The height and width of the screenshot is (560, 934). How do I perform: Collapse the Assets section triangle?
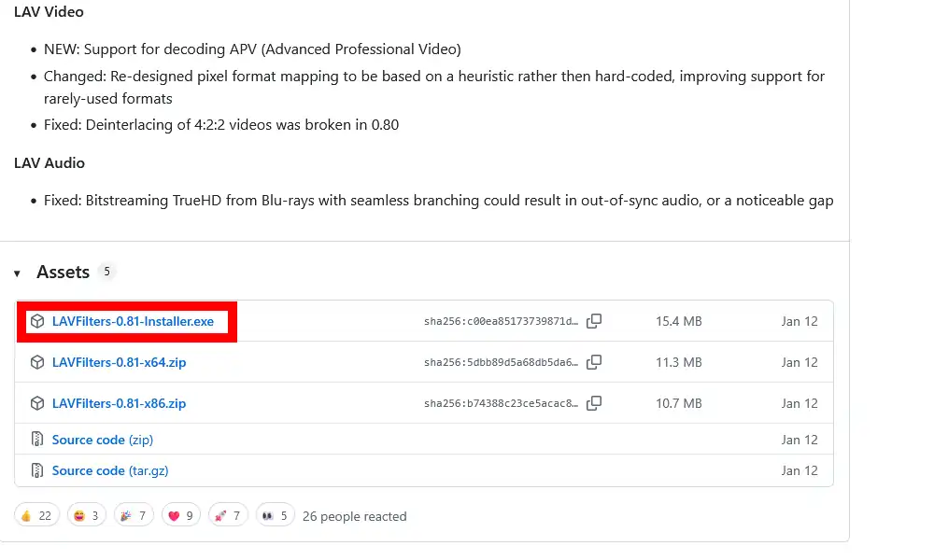pos(17,273)
